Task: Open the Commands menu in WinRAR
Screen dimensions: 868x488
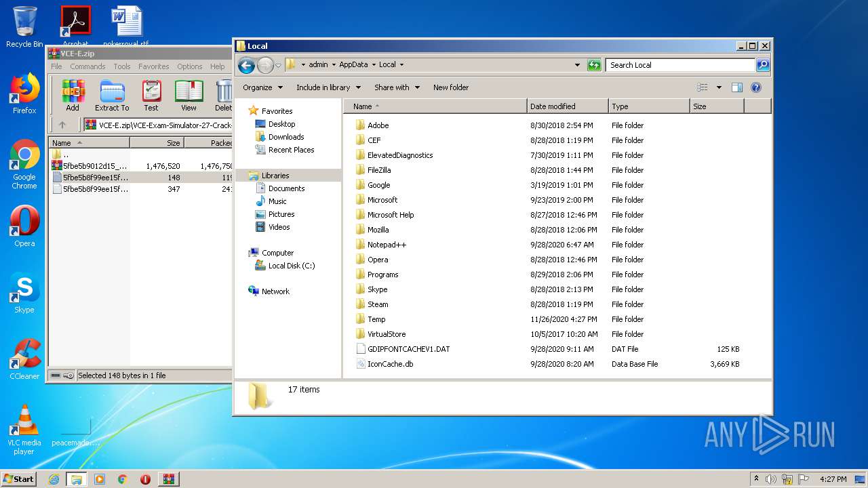Action: coord(87,66)
